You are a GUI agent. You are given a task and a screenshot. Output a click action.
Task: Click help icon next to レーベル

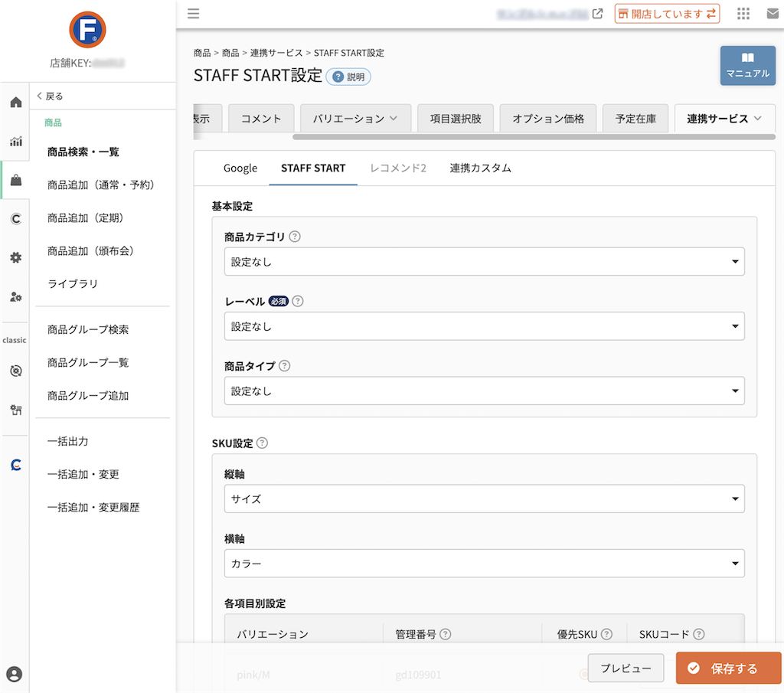point(298,301)
